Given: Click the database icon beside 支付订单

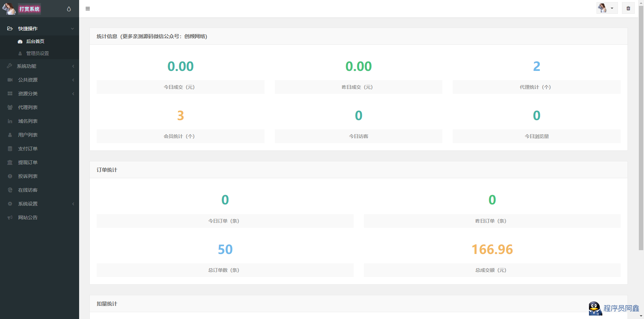Looking at the screenshot, I should click(10, 149).
